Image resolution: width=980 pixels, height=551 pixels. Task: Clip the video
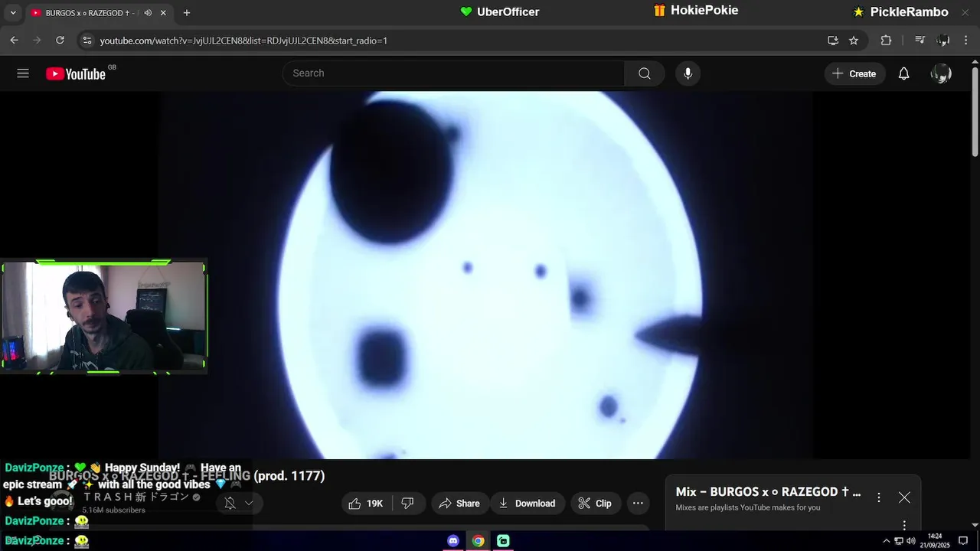(595, 503)
